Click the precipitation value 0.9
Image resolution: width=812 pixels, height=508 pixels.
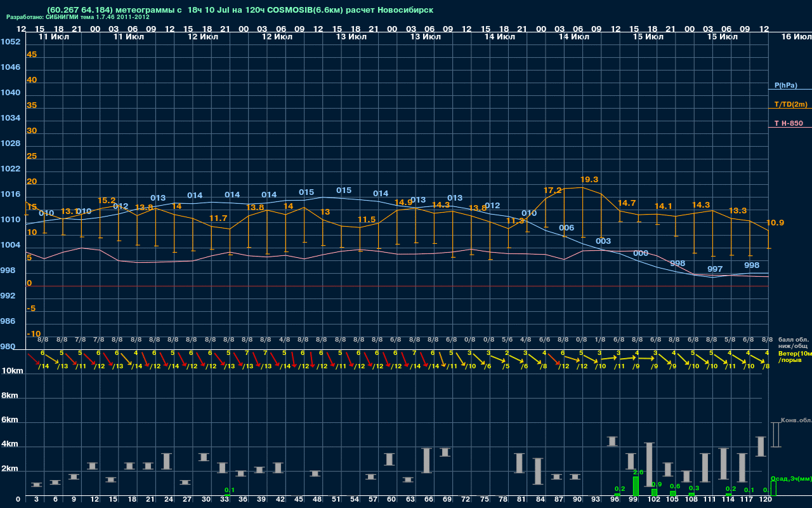coord(657,485)
